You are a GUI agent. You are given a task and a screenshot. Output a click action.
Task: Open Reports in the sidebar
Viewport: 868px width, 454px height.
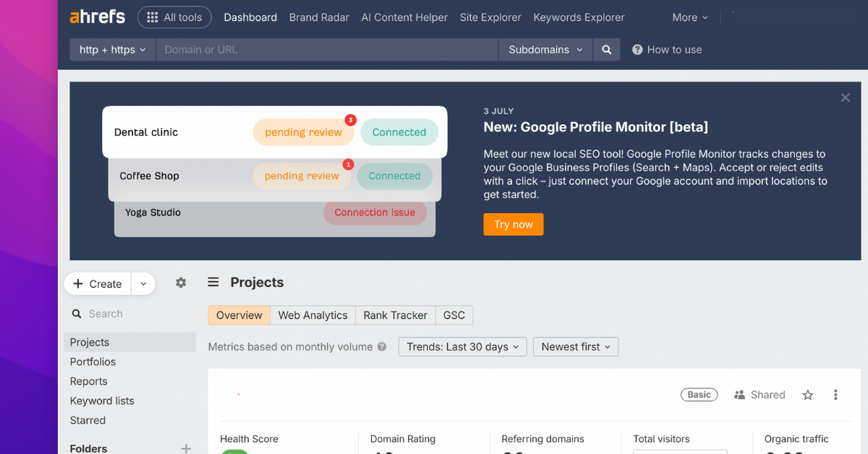pyautogui.click(x=88, y=381)
